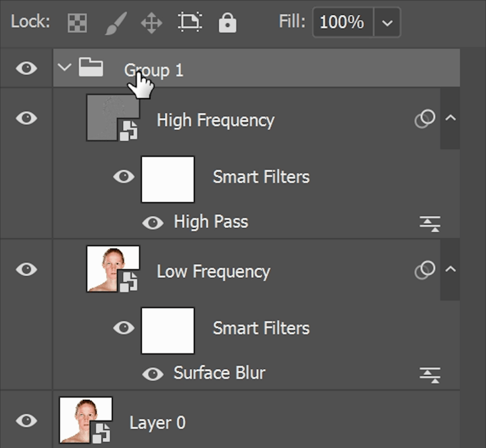Hide the High Frequency layer
This screenshot has height=448, width=486.
26,118
